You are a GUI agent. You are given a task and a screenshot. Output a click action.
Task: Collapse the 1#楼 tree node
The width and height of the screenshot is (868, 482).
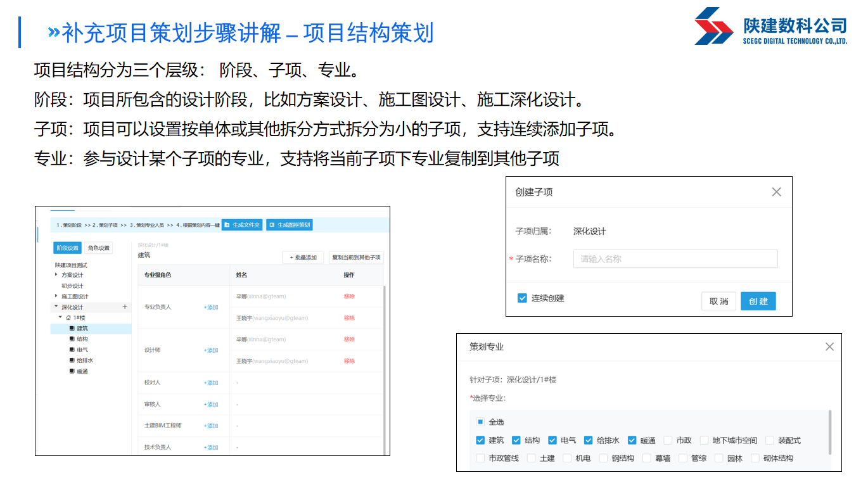point(60,318)
